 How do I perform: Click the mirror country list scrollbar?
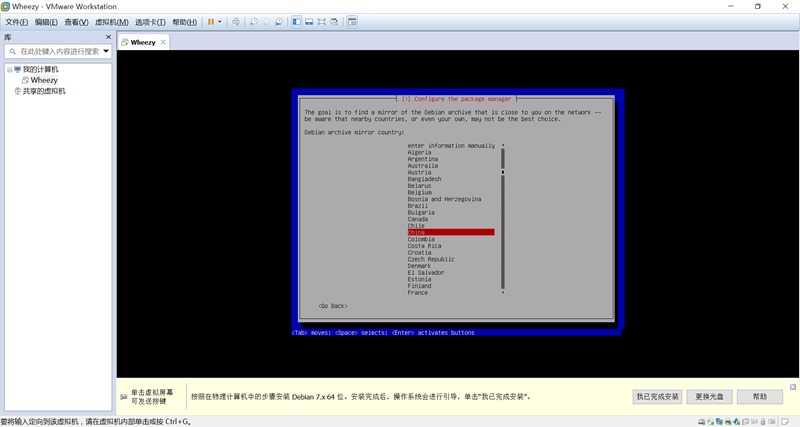tap(503, 219)
